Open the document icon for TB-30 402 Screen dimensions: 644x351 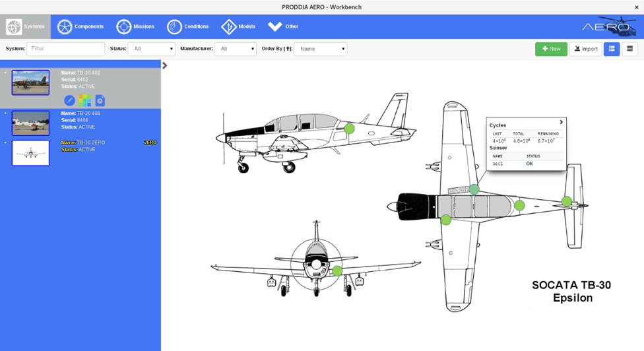pos(100,100)
